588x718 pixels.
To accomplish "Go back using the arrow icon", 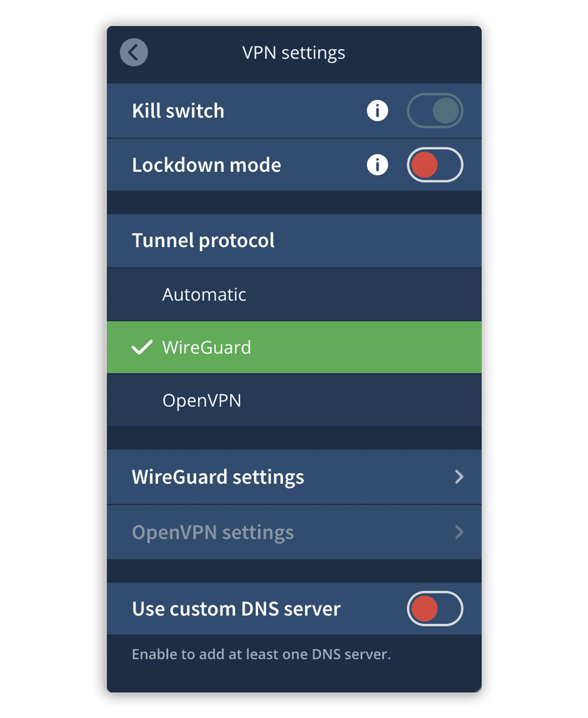I will [x=134, y=52].
